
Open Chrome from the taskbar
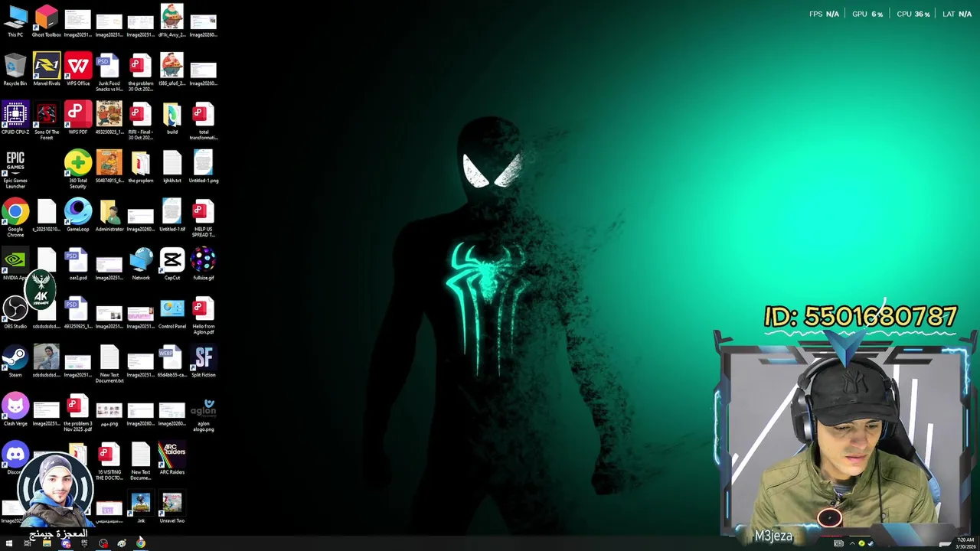coord(140,543)
